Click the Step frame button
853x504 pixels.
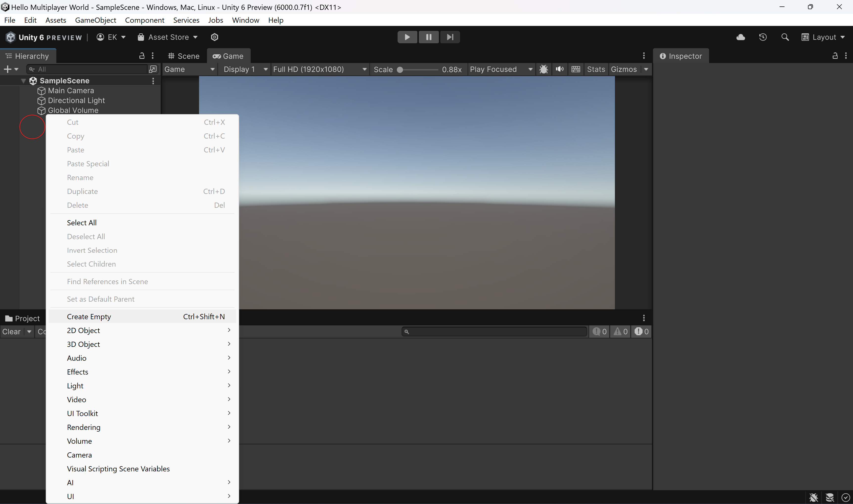450,37
